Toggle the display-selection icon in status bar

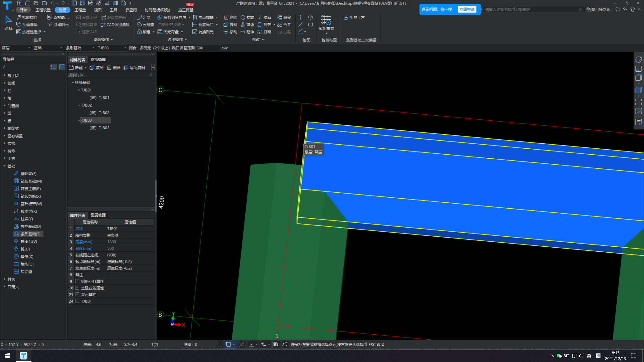276,344
